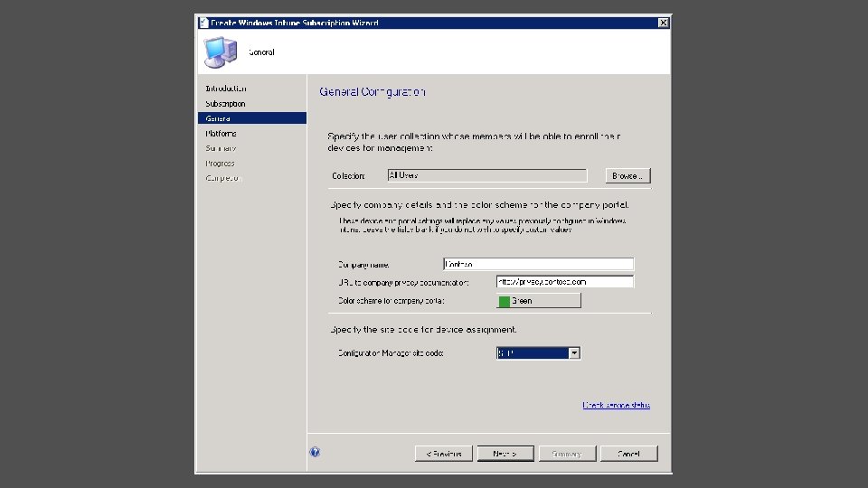The image size is (868, 488).
Task: Click the computer icon beside General header
Action: click(221, 52)
